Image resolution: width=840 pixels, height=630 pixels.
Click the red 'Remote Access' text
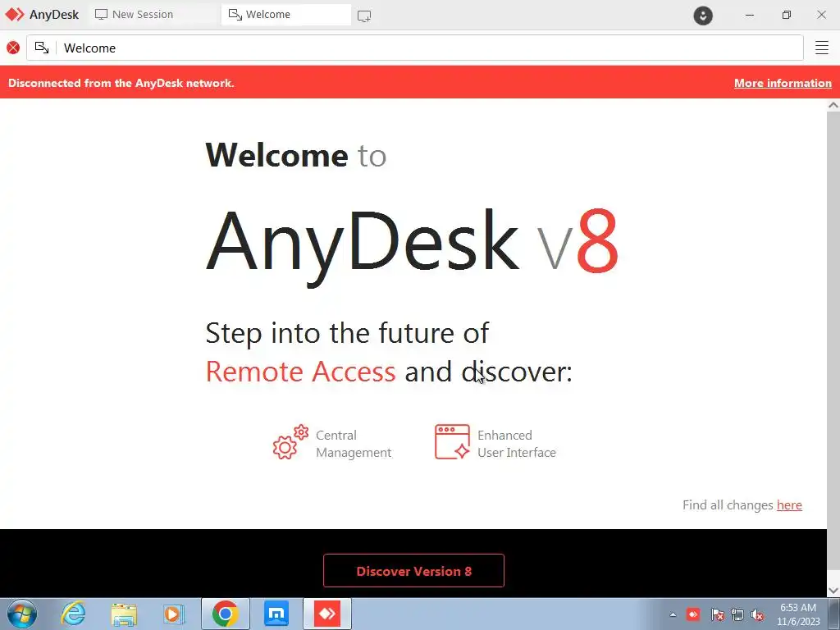tap(300, 372)
